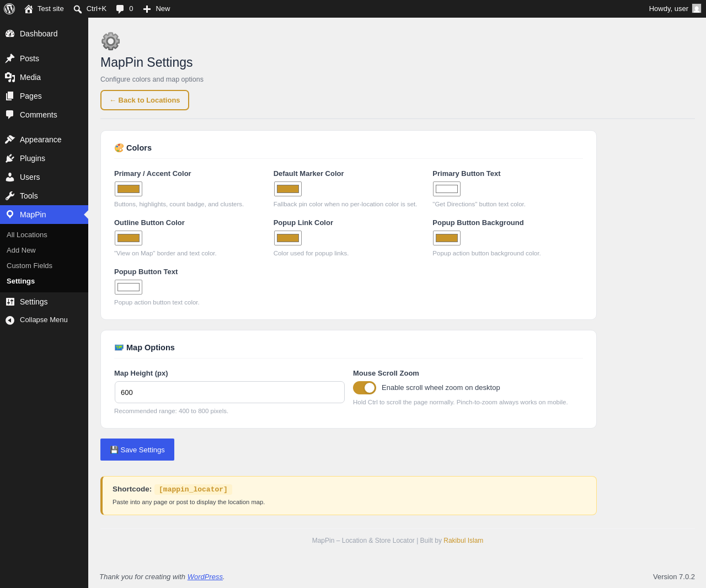Screen dimensions: 706x588
Task: Open Popup Link Color swatch
Action: point(288,238)
